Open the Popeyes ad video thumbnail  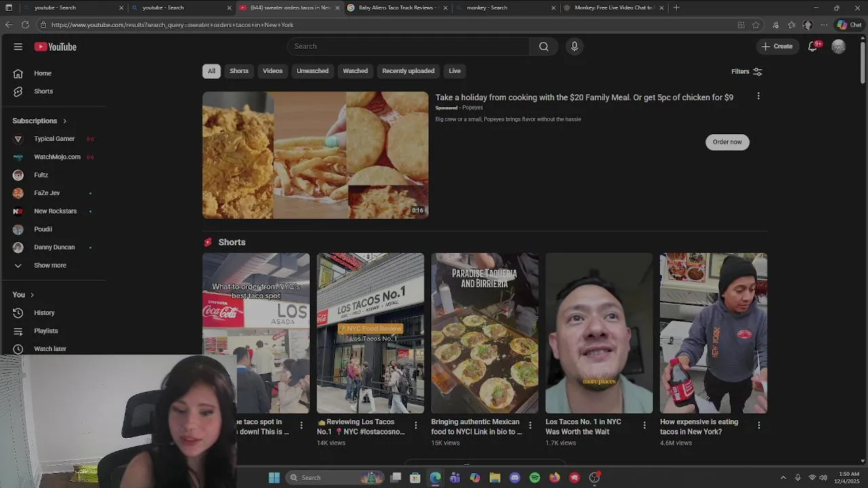(315, 155)
